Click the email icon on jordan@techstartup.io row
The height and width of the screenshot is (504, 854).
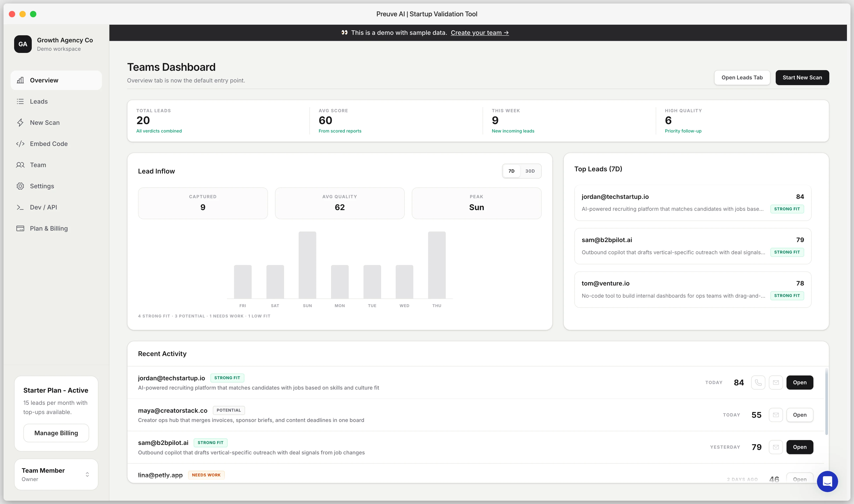pos(775,383)
